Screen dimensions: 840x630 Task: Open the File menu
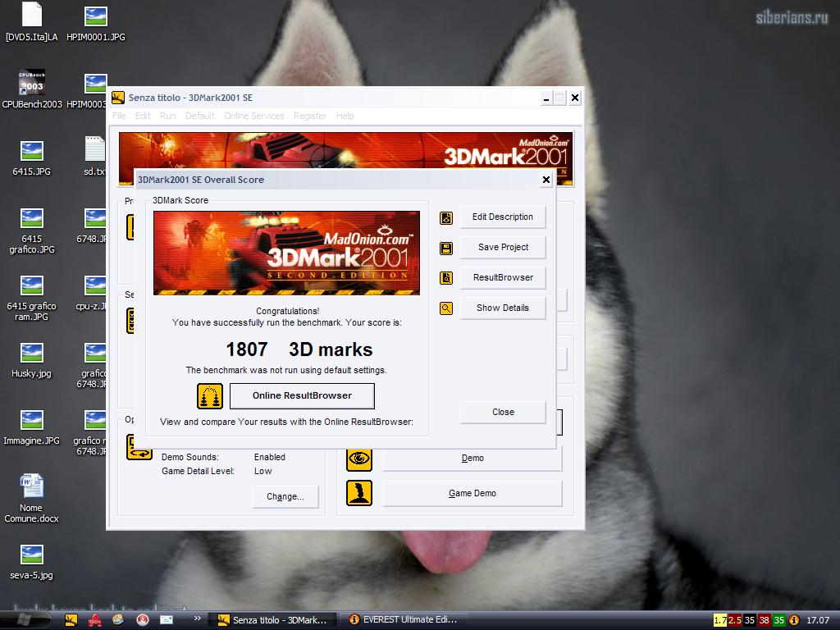point(119,116)
